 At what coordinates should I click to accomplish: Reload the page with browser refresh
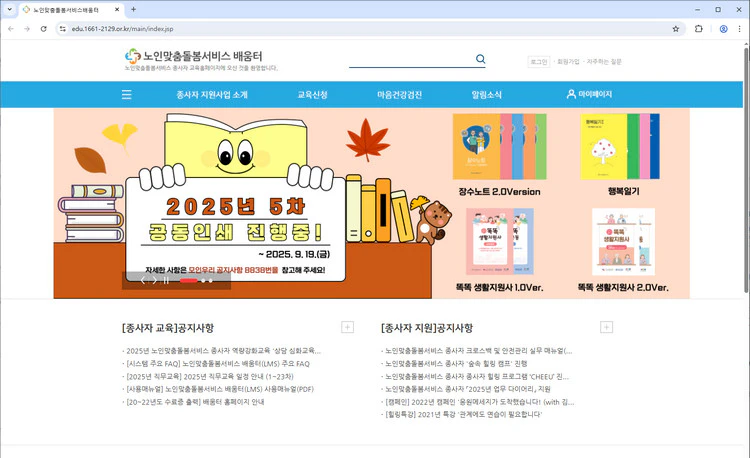tap(45, 29)
